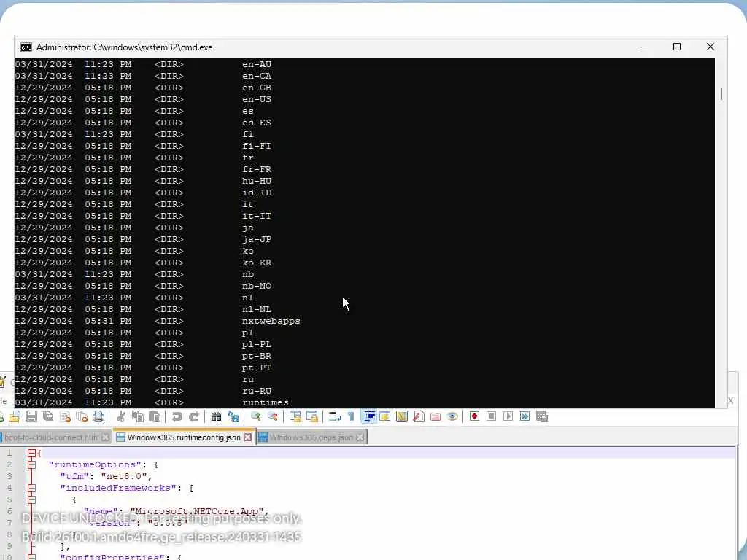Image resolution: width=747 pixels, height=560 pixels.
Task: Maximize the cmd.exe window
Action: click(x=676, y=47)
